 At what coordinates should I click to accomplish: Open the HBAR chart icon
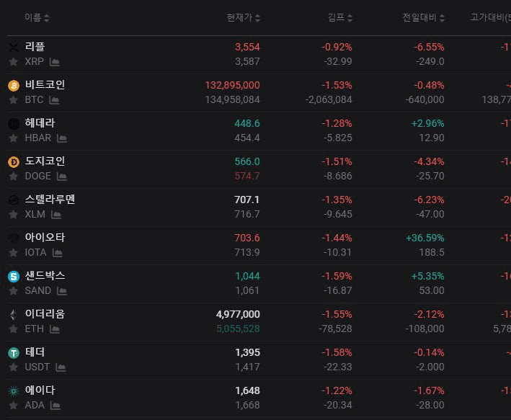[62, 138]
